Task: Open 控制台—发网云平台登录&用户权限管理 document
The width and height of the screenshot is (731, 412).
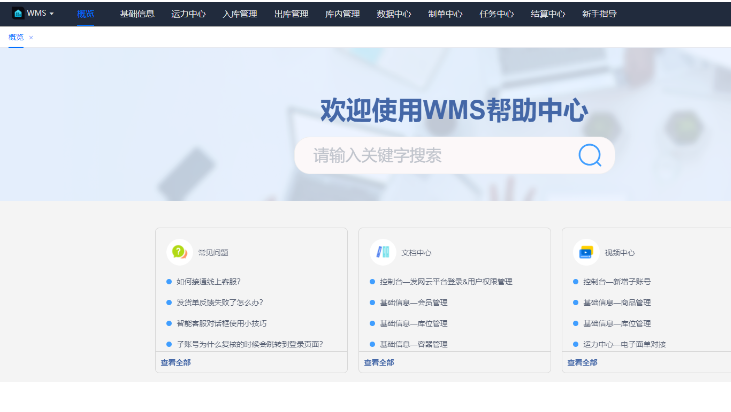Action: point(446,282)
